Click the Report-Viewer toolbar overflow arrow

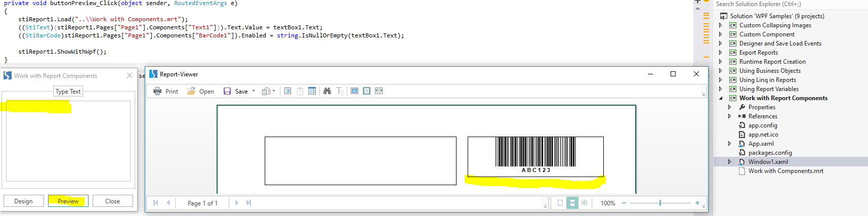point(704,94)
